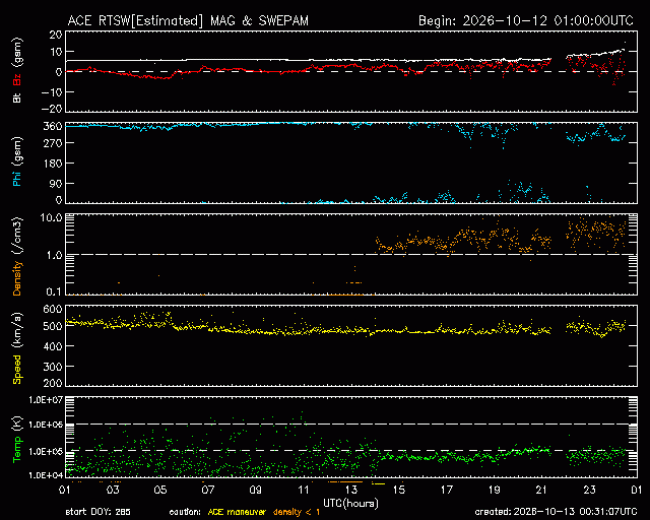Click the 'Begin: 2026-10-12 01:00:00UTC' text
This screenshot has height=520, width=650.
tap(526, 21)
